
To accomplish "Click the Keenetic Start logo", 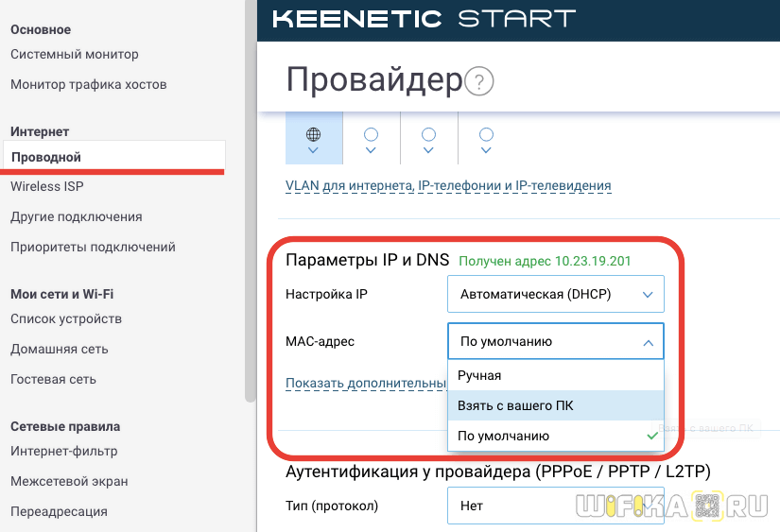I will [423, 19].
